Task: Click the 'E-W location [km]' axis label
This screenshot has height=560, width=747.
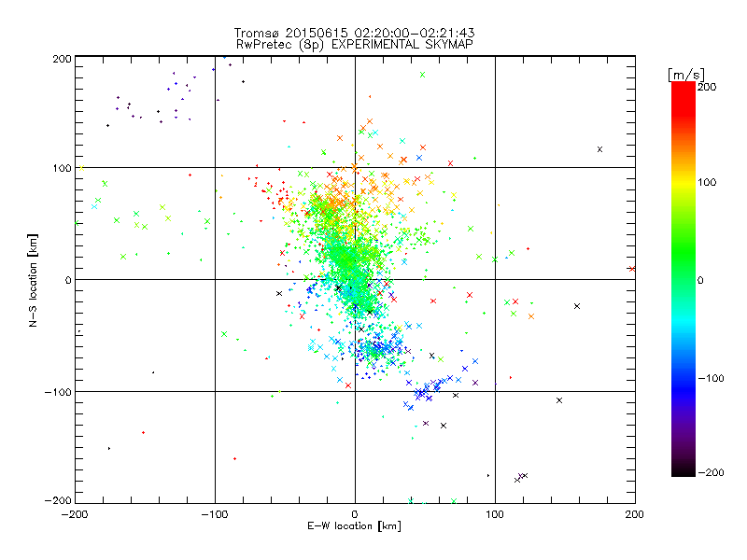Action: click(x=354, y=526)
